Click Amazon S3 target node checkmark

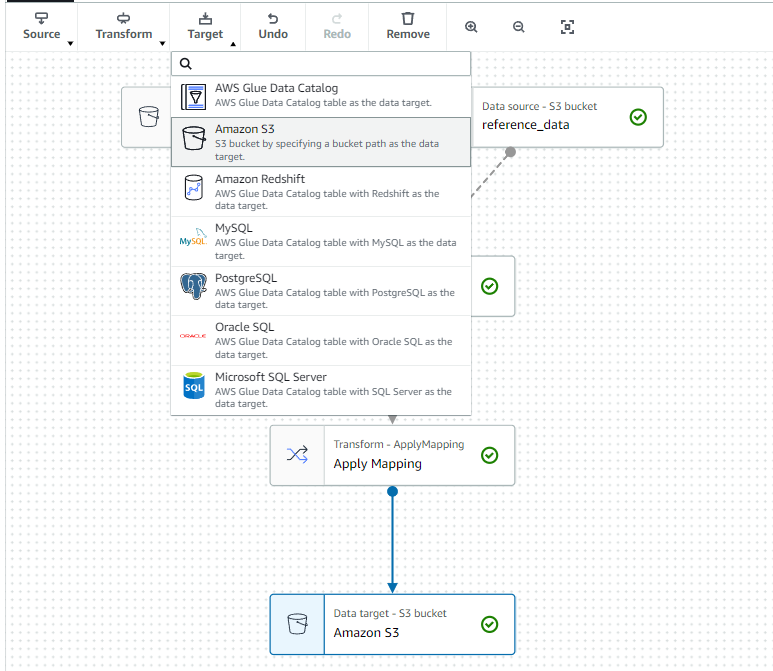(490, 624)
